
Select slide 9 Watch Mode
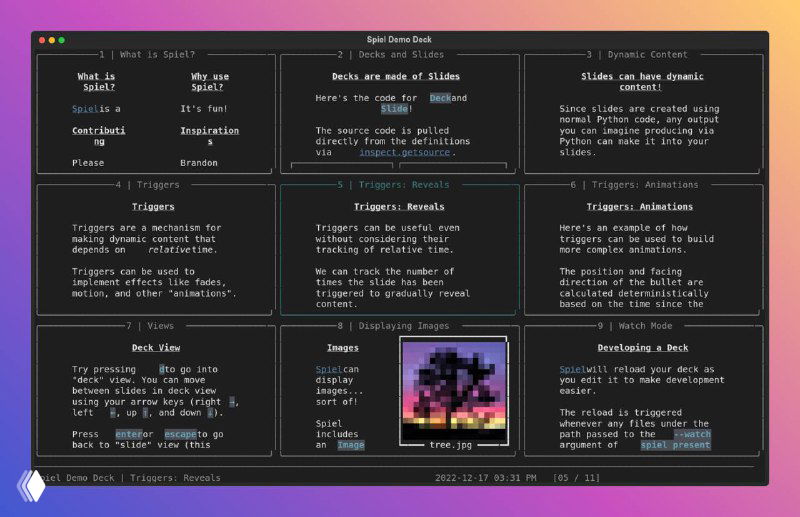pos(643,389)
